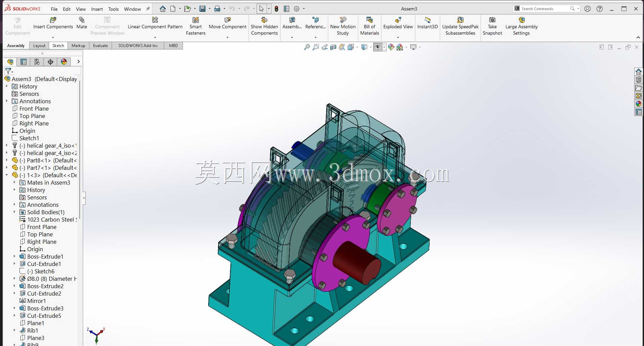Open ConfigurationManager tab icon
The height and width of the screenshot is (346, 644).
[37, 62]
